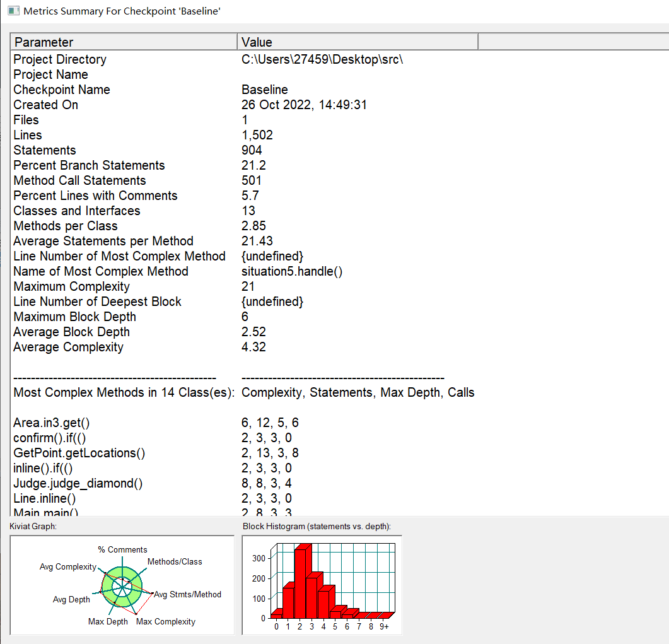Select the Value column header
The height and width of the screenshot is (644, 669).
click(358, 42)
